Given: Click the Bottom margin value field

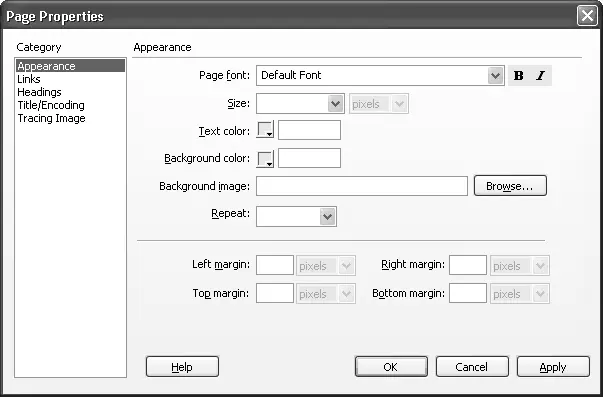Looking at the screenshot, I should point(468,293).
